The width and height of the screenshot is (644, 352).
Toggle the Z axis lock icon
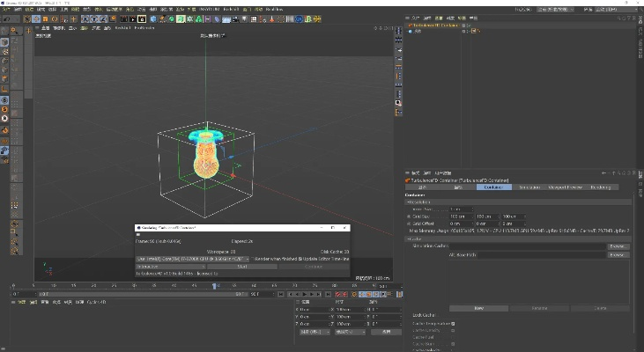[x=103, y=18]
